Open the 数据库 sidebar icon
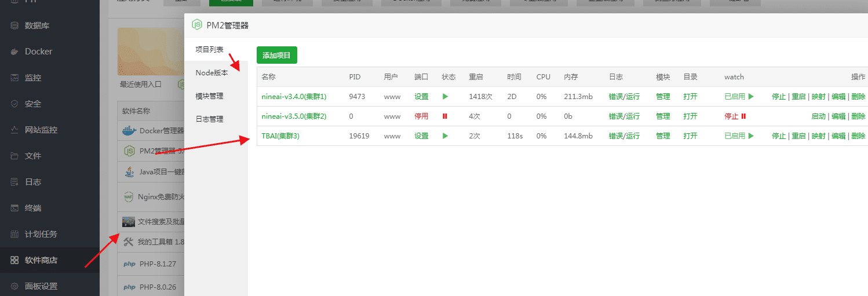 [x=14, y=25]
